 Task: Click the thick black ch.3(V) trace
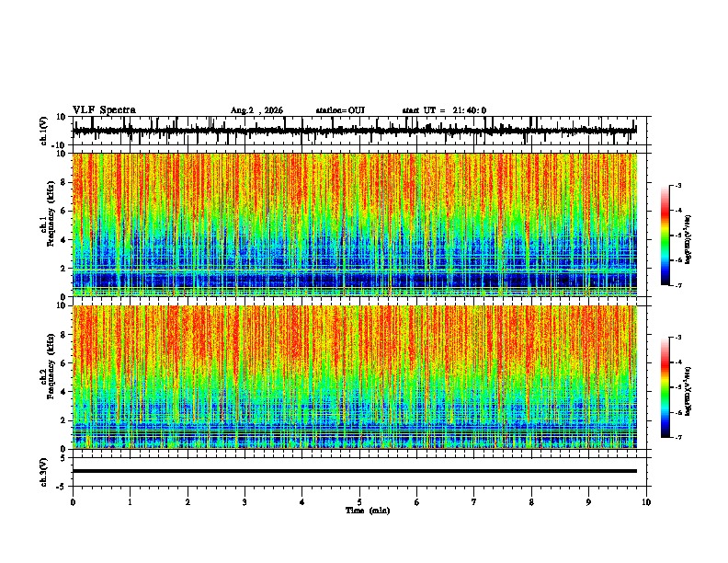(355, 471)
